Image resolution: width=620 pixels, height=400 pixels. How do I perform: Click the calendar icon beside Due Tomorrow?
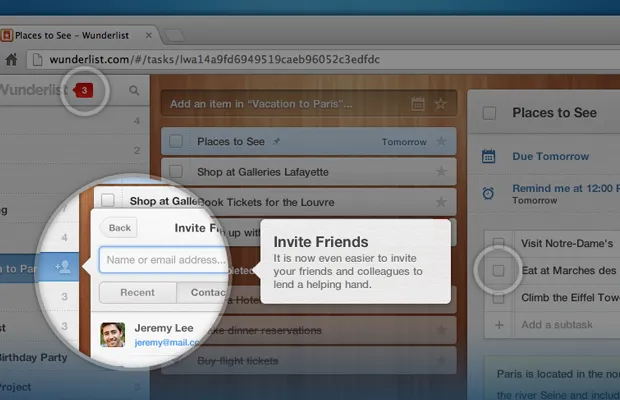point(489,156)
